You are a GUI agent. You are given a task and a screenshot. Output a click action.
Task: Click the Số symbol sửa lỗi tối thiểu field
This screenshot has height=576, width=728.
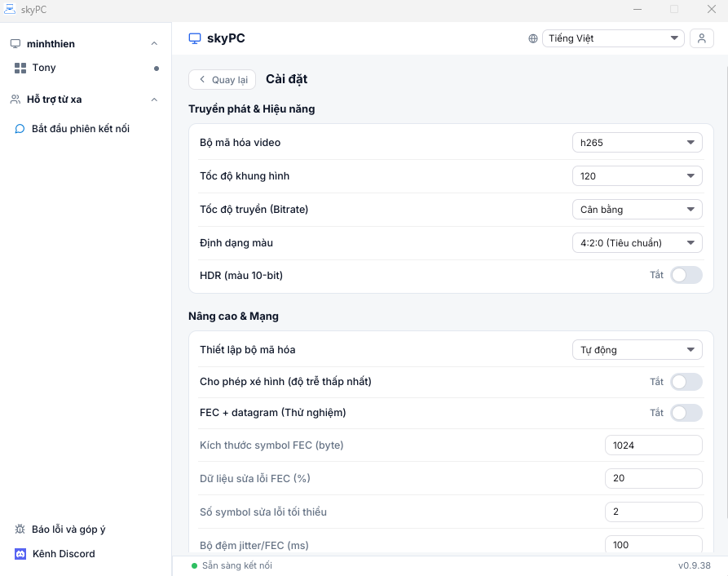pos(653,512)
